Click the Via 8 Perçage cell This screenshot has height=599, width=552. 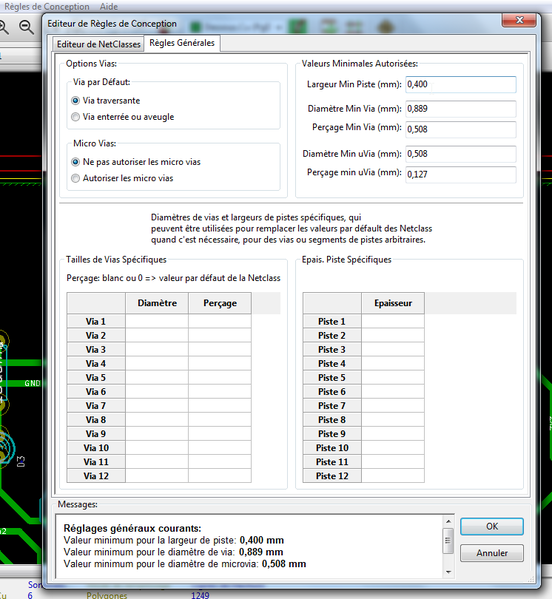pyautogui.click(x=220, y=420)
